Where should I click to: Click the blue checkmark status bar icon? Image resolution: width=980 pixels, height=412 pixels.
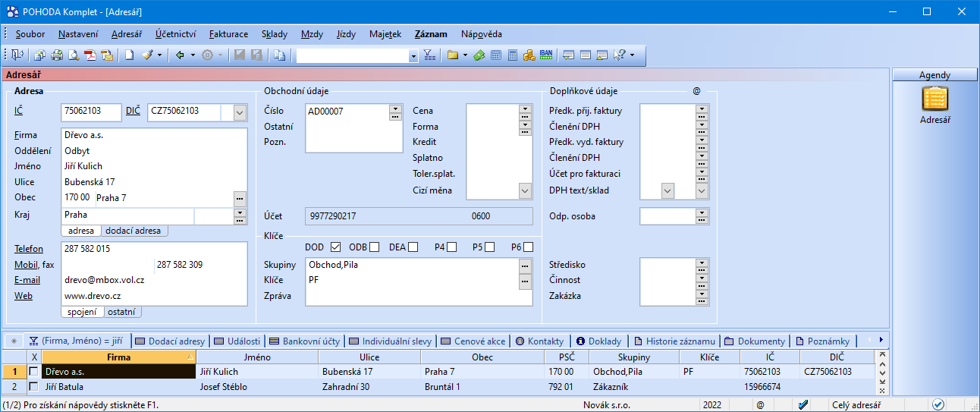pyautogui.click(x=804, y=404)
